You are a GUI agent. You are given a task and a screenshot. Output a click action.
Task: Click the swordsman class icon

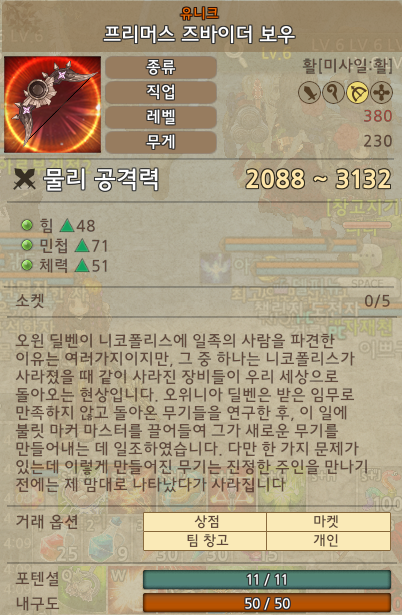pos(310,93)
